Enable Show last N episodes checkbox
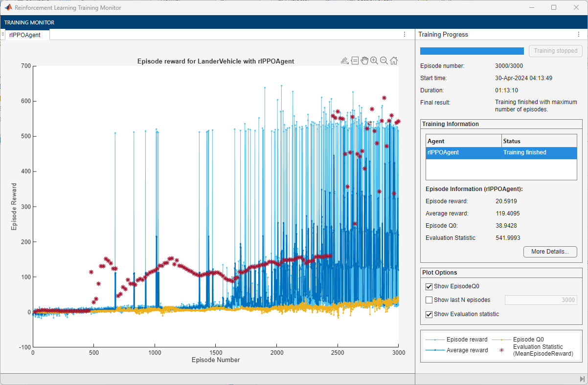The width and height of the screenshot is (588, 385). (x=429, y=300)
